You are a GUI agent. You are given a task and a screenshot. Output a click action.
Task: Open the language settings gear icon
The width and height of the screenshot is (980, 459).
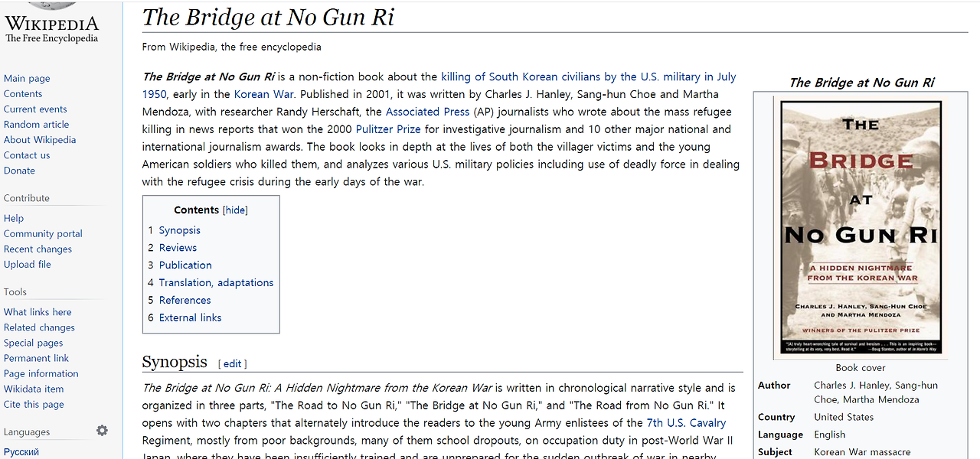pos(102,431)
